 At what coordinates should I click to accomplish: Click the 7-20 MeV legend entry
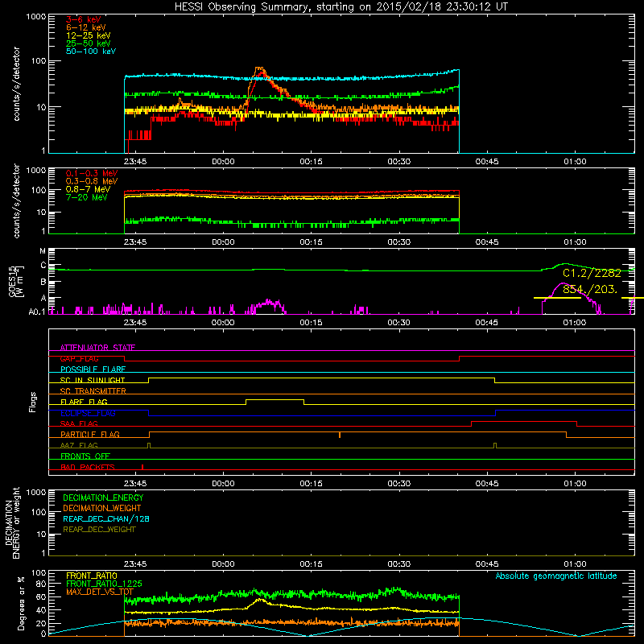[87, 197]
